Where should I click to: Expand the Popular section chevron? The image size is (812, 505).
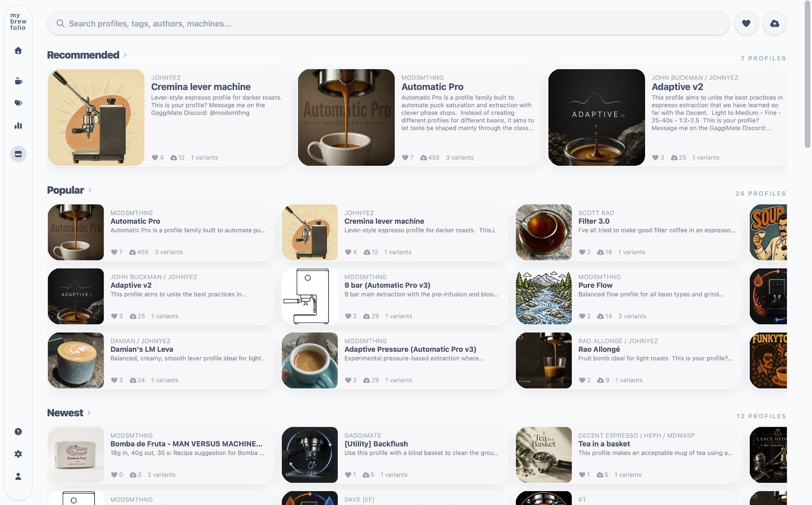tap(90, 190)
